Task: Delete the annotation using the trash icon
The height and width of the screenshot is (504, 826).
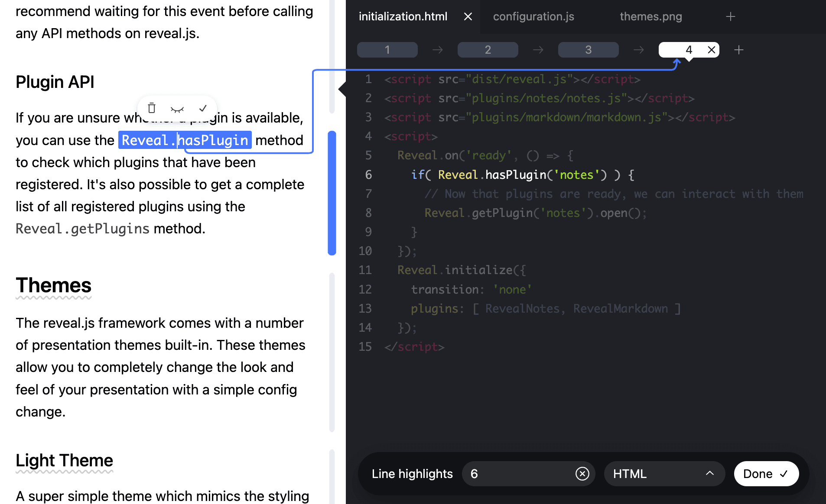Action: [151, 108]
